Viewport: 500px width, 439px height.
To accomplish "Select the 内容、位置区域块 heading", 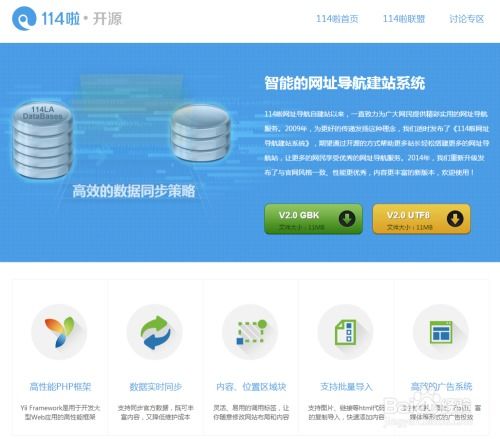I will pyautogui.click(x=251, y=387).
